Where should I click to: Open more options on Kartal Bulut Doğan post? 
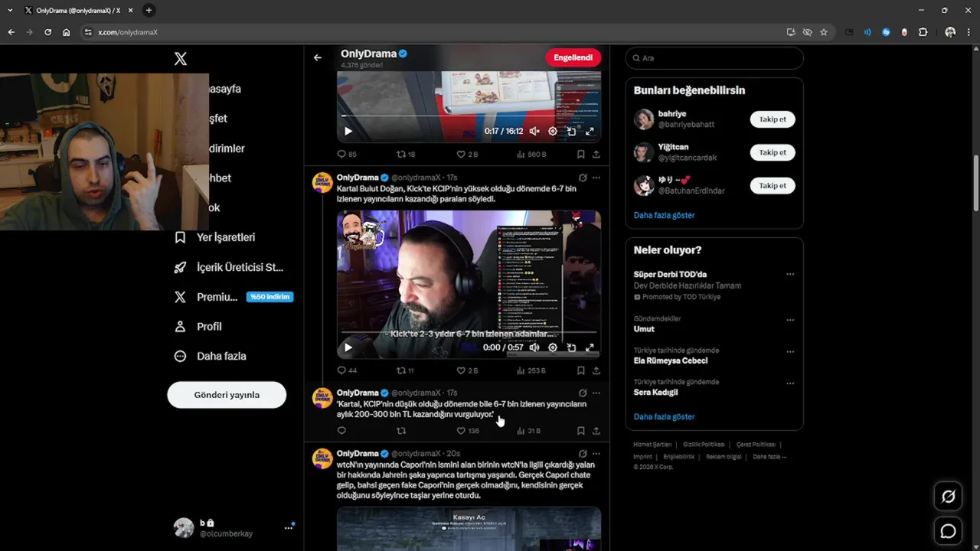click(x=596, y=178)
